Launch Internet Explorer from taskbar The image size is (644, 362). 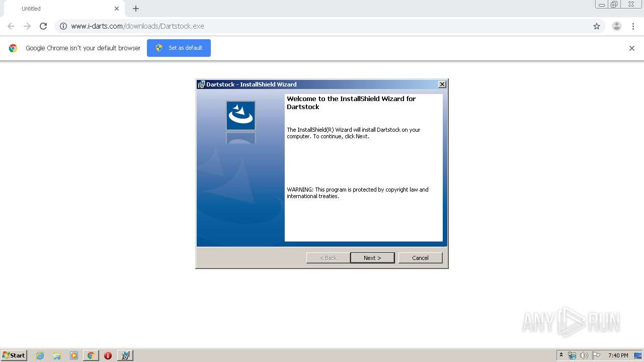click(x=40, y=355)
